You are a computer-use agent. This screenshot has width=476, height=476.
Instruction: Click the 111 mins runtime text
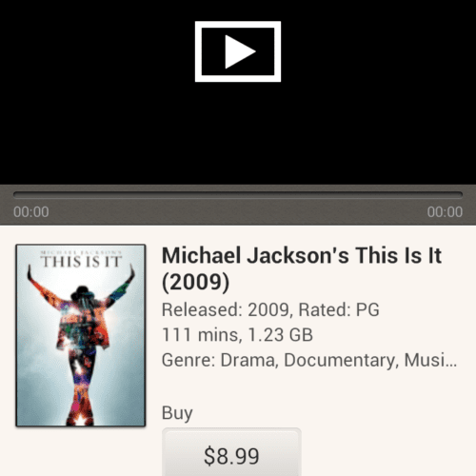click(200, 335)
